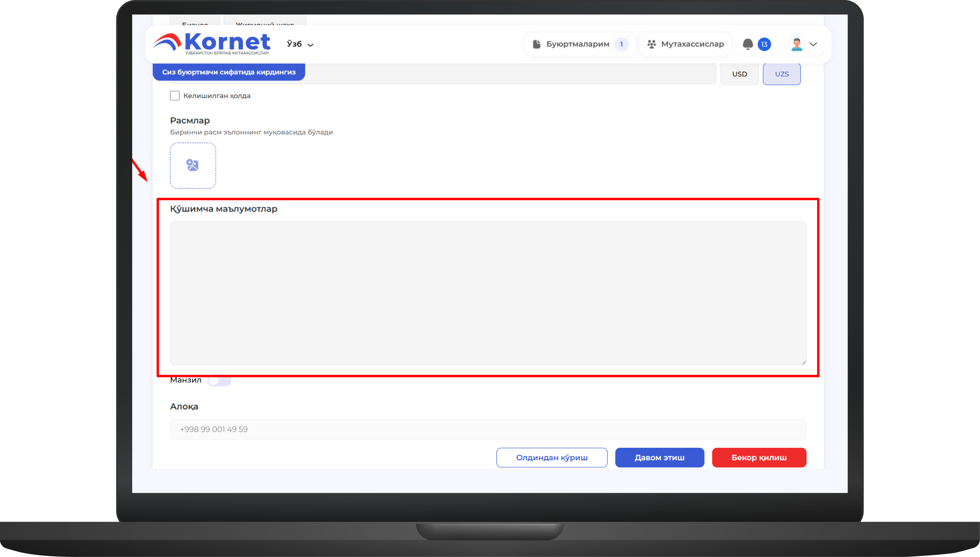Click the Буюртмаларим counter badge
980x557 pixels.
(x=621, y=44)
